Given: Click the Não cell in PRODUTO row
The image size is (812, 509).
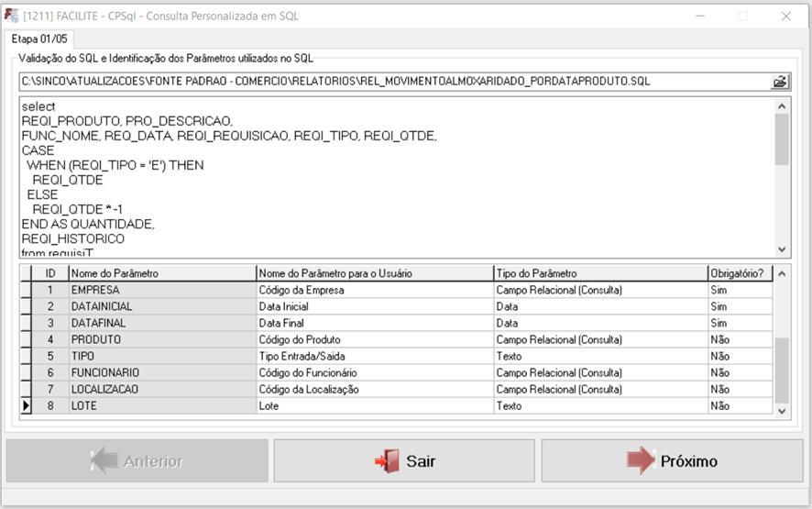Looking at the screenshot, I should [740, 339].
